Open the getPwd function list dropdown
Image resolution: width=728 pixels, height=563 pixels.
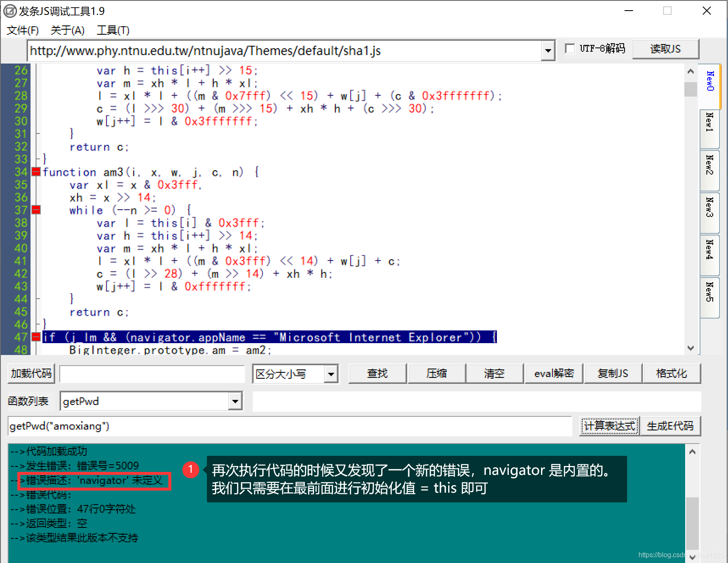pos(235,401)
